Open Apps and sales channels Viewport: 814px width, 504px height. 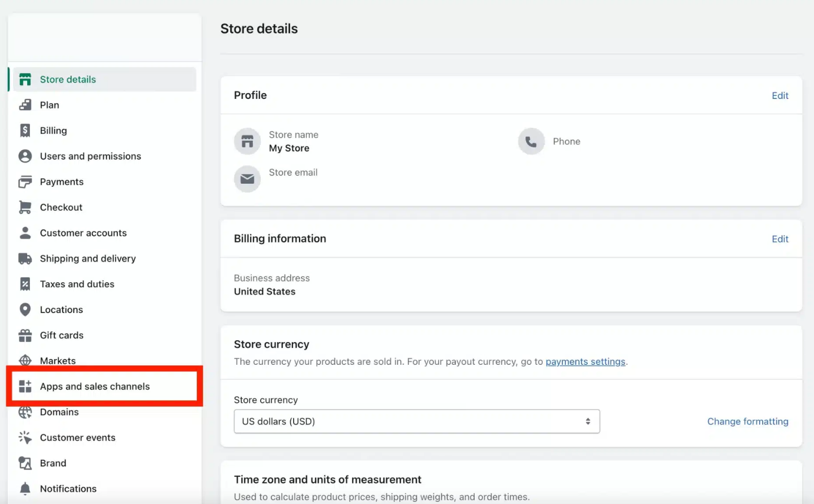(x=105, y=386)
